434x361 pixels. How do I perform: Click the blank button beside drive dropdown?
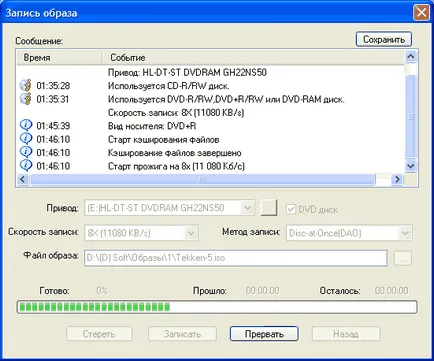269,208
